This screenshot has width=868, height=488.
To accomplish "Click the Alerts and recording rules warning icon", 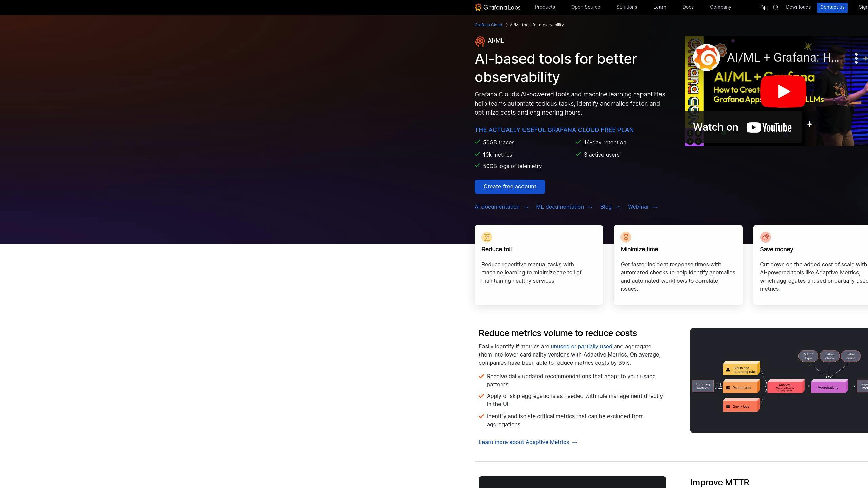I will pos(728,370).
